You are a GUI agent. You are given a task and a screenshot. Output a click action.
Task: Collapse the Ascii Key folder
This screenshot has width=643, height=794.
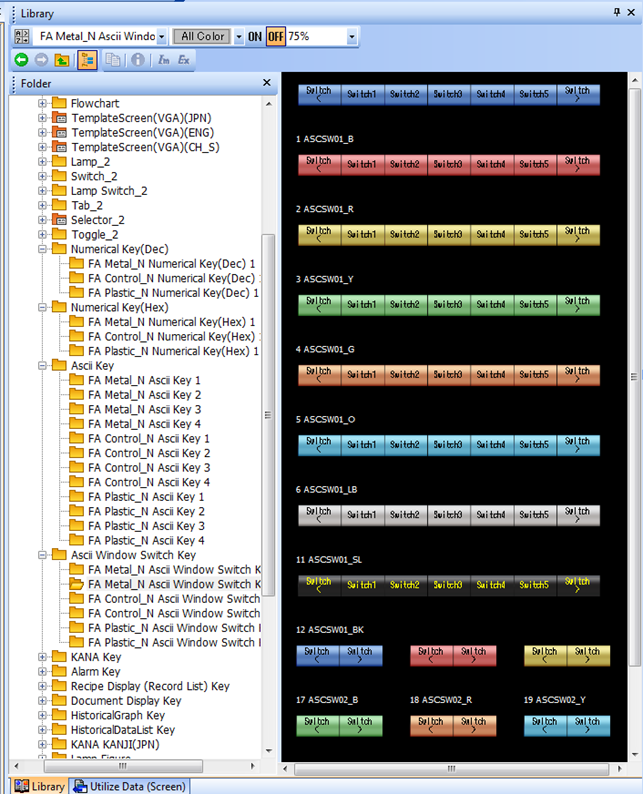(x=43, y=366)
